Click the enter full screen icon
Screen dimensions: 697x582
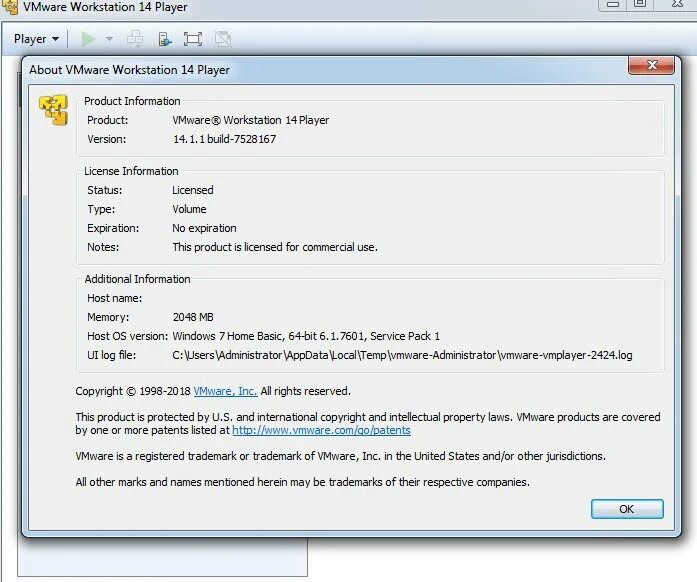click(x=193, y=39)
